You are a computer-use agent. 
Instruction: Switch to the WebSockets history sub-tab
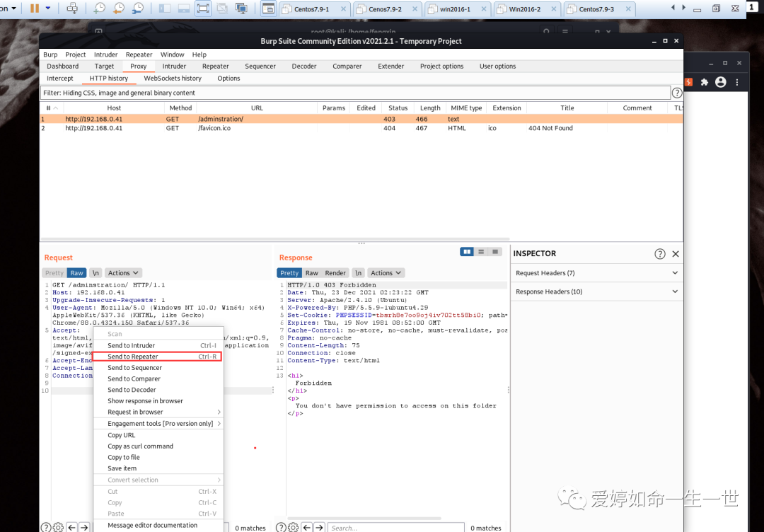click(173, 79)
